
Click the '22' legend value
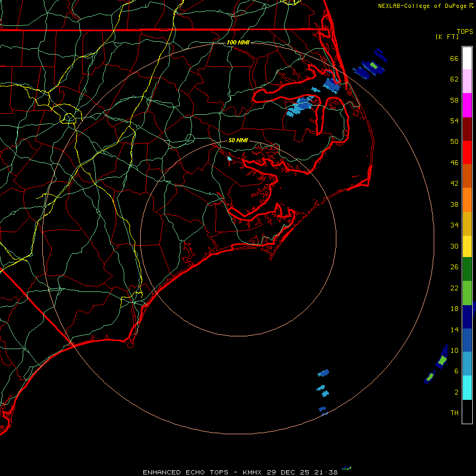pyautogui.click(x=454, y=288)
